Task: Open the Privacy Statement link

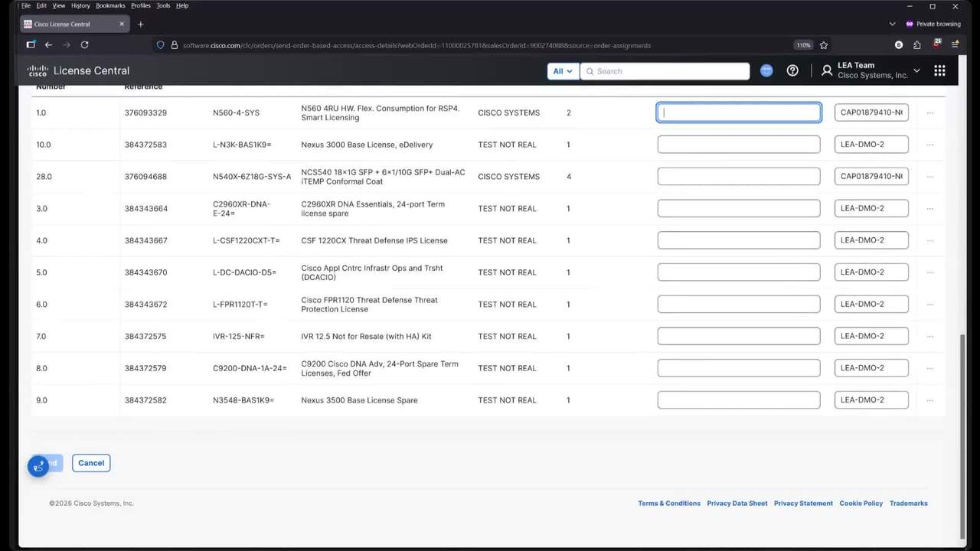Action: [803, 504]
